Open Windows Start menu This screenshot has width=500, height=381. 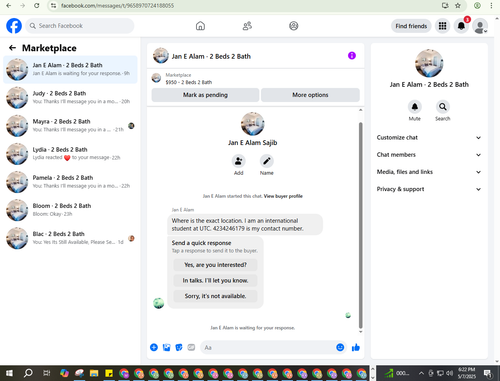click(9, 373)
